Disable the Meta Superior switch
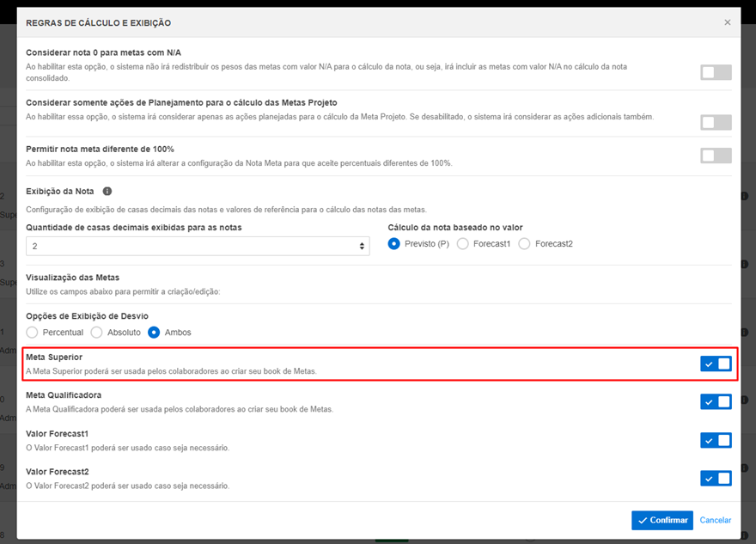Image resolution: width=756 pixels, height=544 pixels. click(716, 364)
